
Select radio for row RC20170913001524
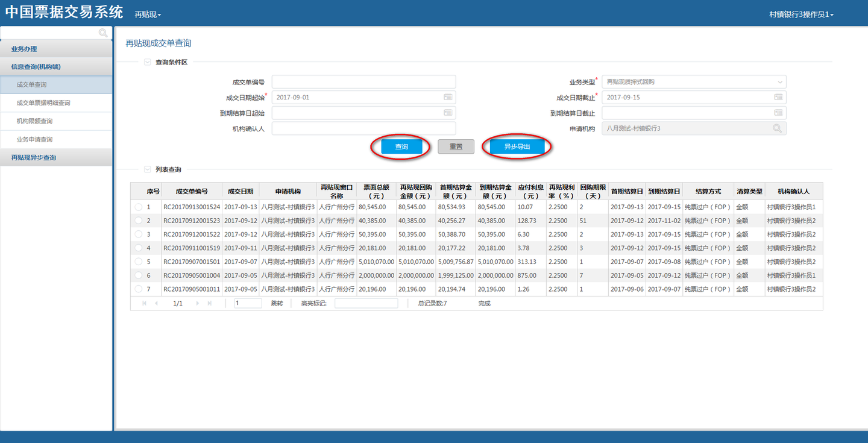coord(139,207)
